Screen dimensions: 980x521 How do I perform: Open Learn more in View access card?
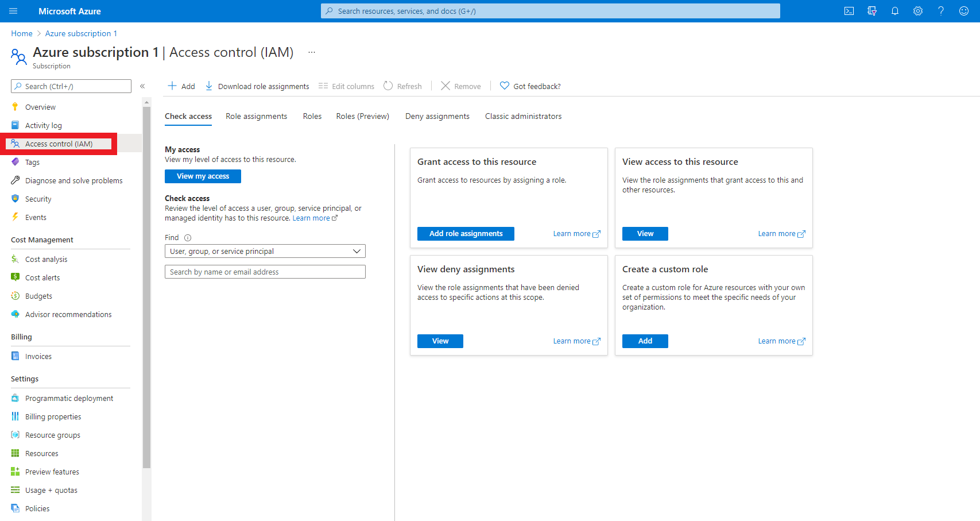click(781, 234)
